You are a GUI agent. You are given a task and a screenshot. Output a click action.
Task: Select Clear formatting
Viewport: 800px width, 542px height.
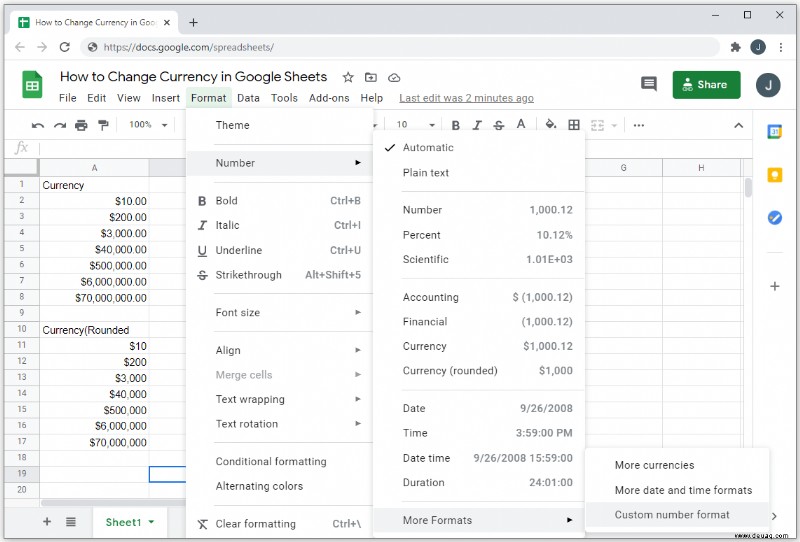point(280,524)
